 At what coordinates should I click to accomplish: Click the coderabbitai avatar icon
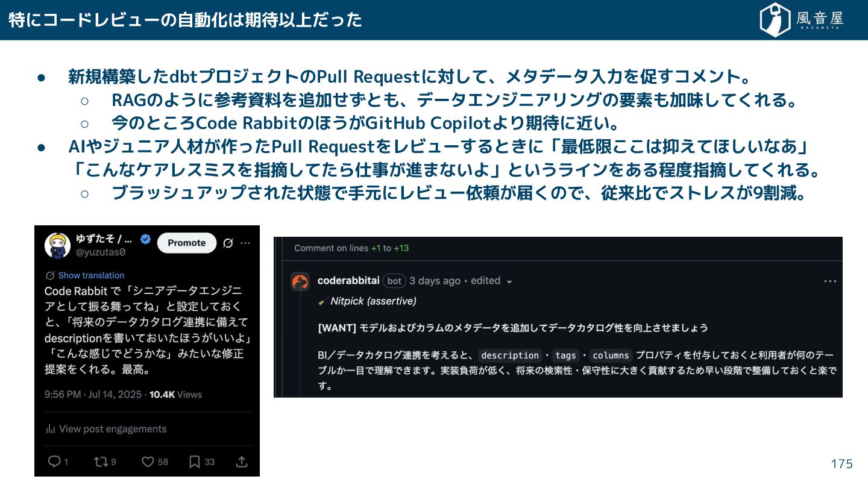click(x=300, y=281)
